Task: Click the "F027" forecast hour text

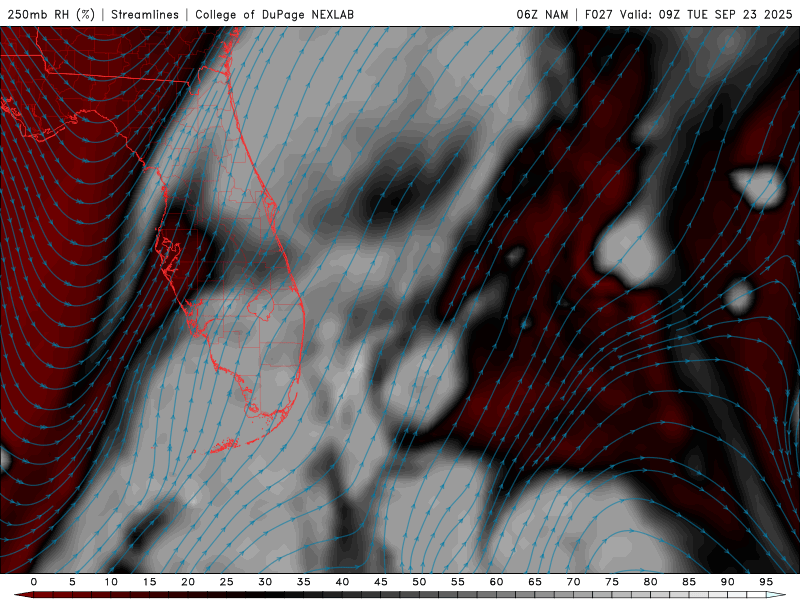Action: 599,14
